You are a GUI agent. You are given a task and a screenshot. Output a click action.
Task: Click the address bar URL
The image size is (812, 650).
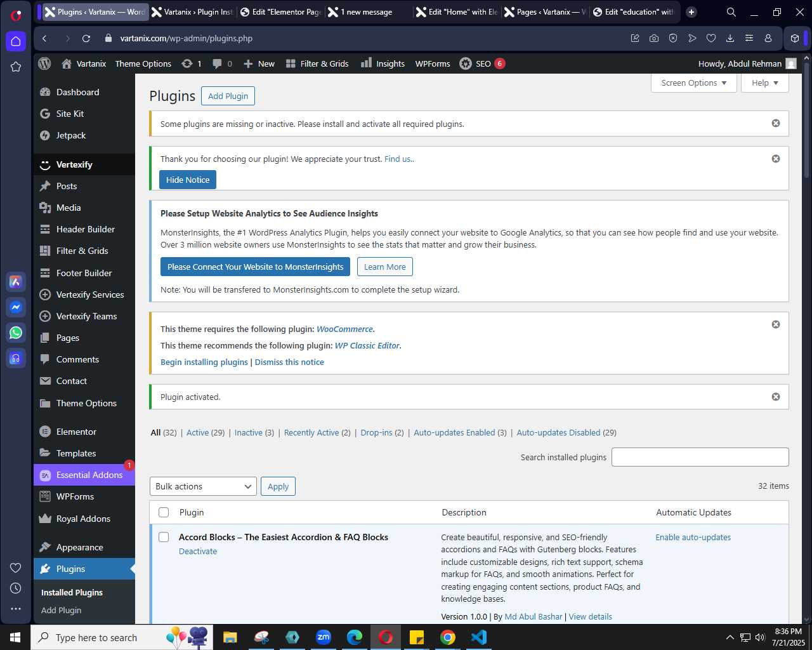(187, 38)
